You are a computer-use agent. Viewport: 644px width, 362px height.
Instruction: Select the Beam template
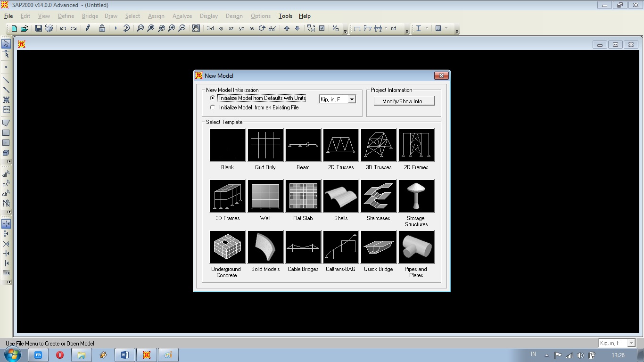pos(303,145)
